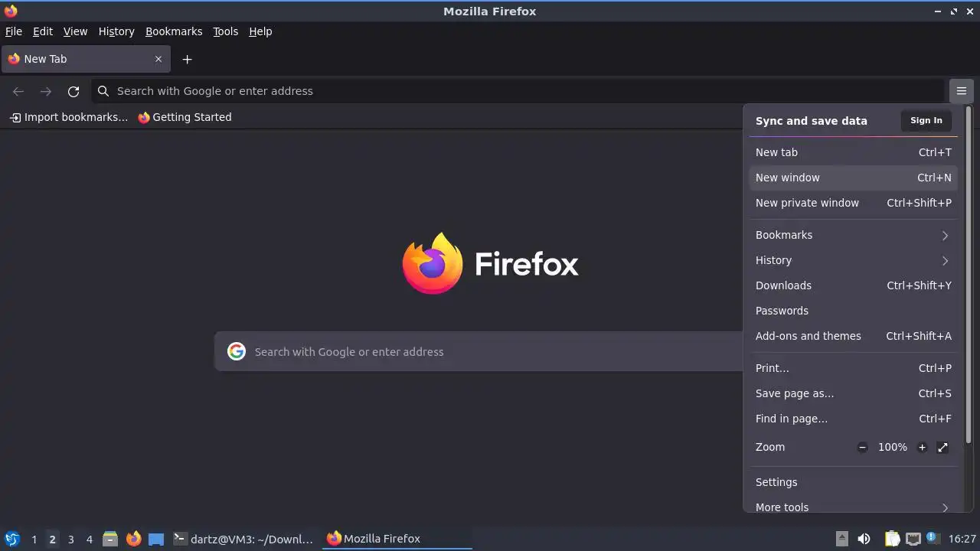Open the View menu
Viewport: 980px width, 551px height.
75,31
